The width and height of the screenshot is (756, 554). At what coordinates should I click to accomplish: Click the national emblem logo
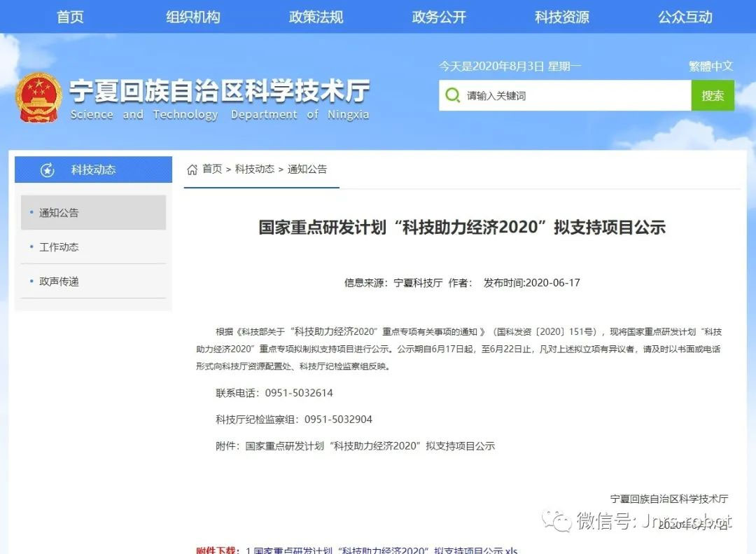[x=39, y=97]
